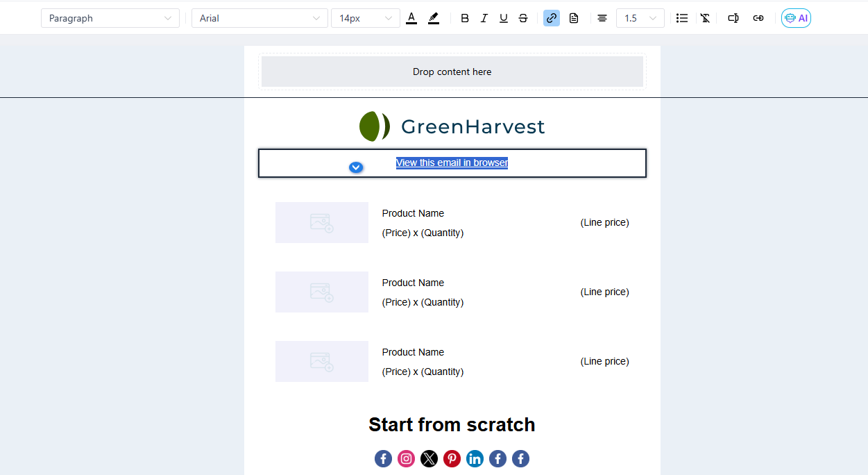
Task: Choose highlight background color marker icon
Action: [434, 18]
